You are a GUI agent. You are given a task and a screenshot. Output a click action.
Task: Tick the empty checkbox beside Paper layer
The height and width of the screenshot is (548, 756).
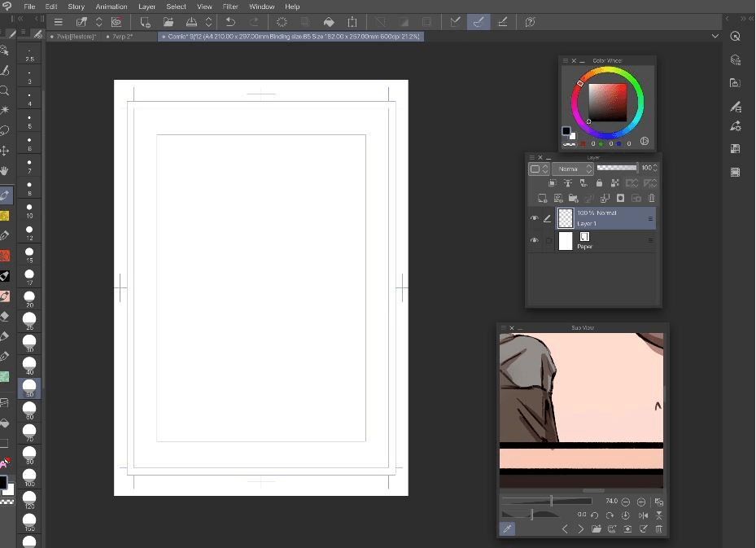coord(548,241)
